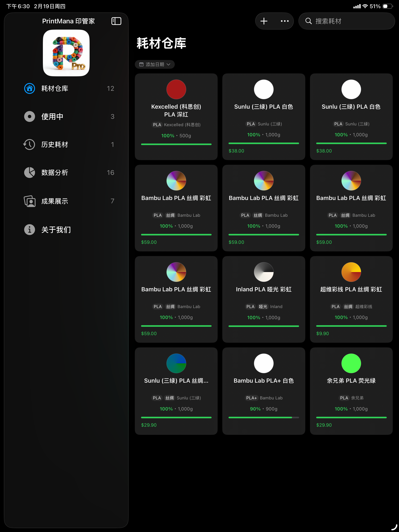Tap the 下午6:30 clock in the status bar
Image resolution: width=399 pixels, height=532 pixels.
tap(18, 6)
